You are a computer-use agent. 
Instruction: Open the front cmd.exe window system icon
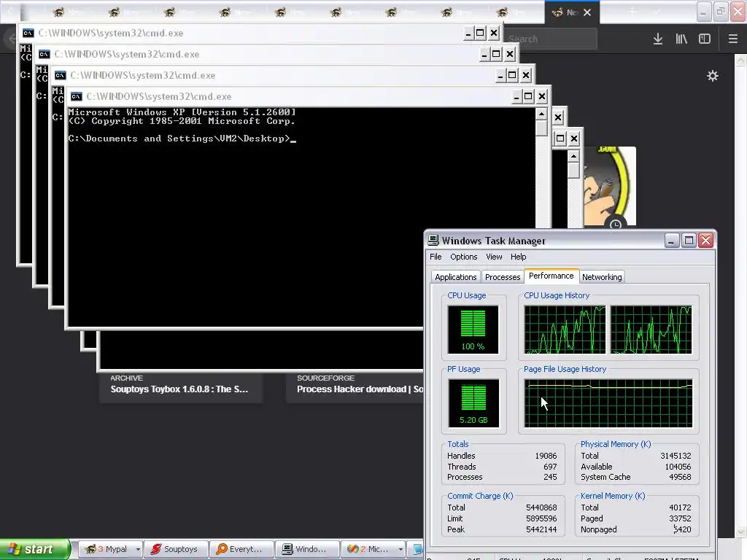click(76, 97)
